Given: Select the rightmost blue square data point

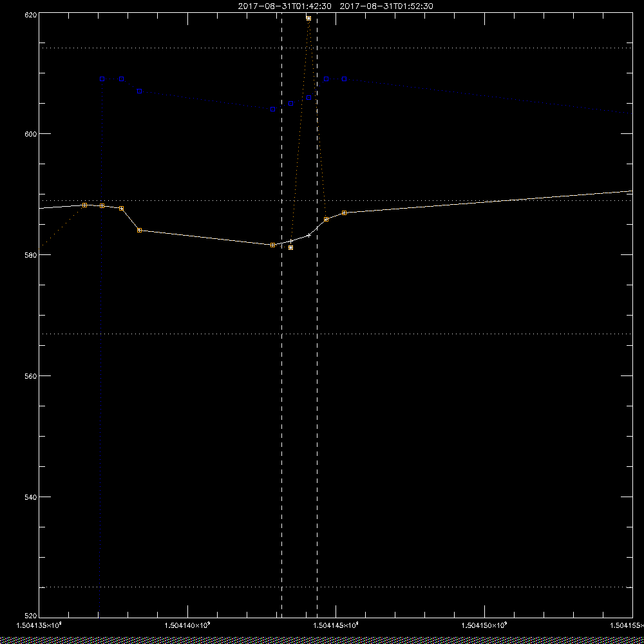Looking at the screenshot, I should tap(344, 79).
